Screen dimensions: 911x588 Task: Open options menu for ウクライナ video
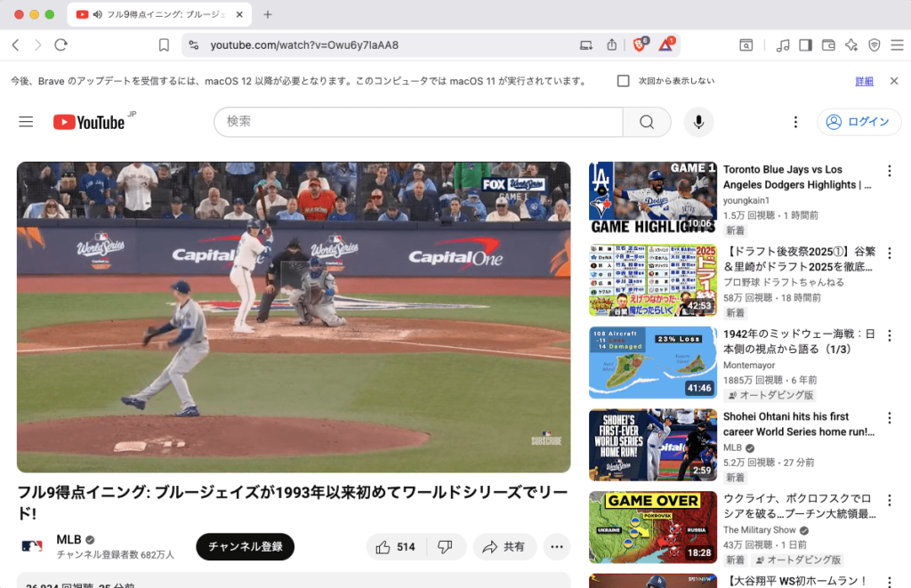890,500
